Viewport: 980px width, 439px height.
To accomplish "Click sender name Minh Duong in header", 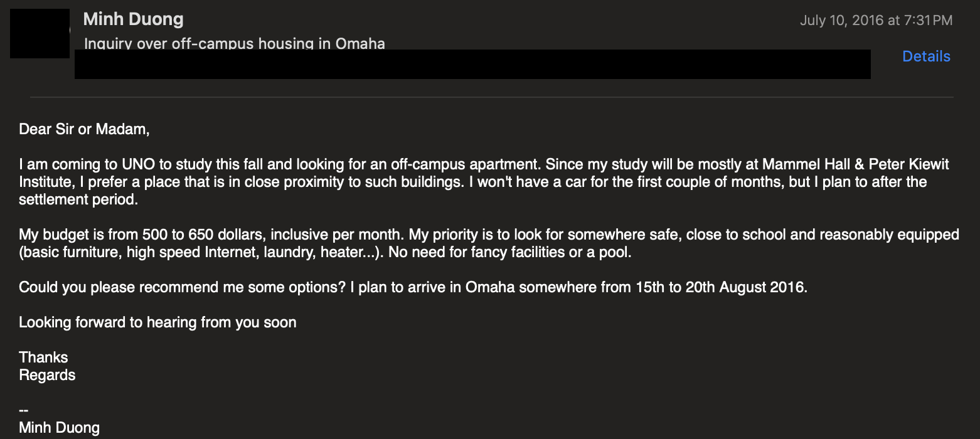I will (x=133, y=19).
